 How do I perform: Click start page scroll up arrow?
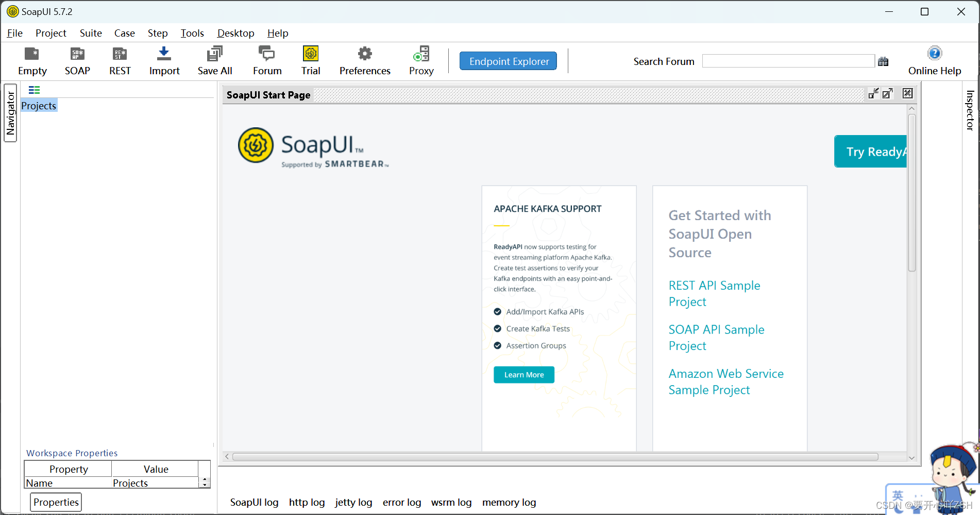tap(911, 108)
